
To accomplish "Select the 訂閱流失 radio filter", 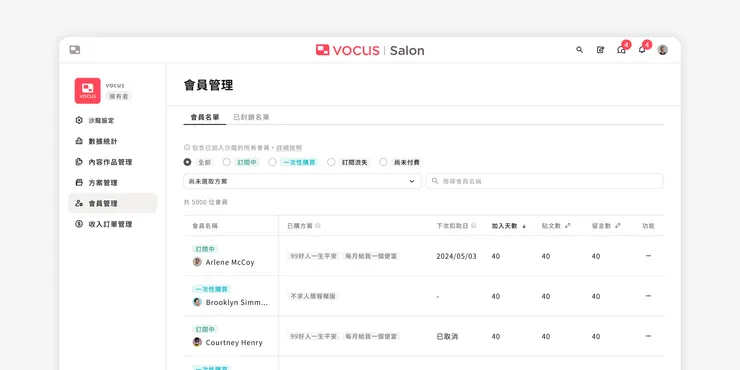I will coord(331,162).
